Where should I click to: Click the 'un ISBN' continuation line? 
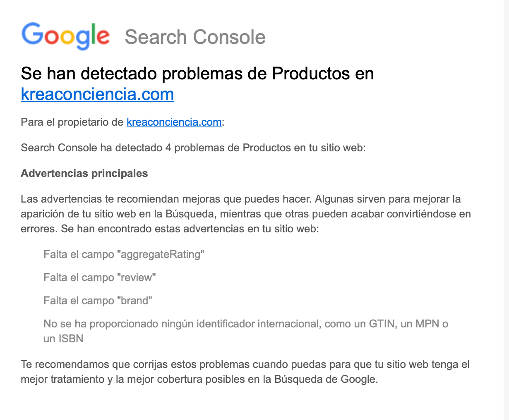[63, 339]
